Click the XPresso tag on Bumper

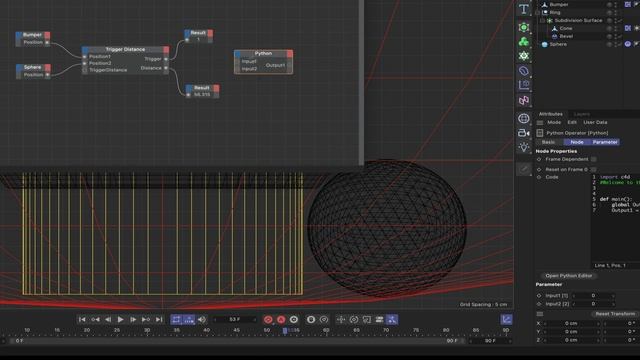pyautogui.click(x=628, y=4)
